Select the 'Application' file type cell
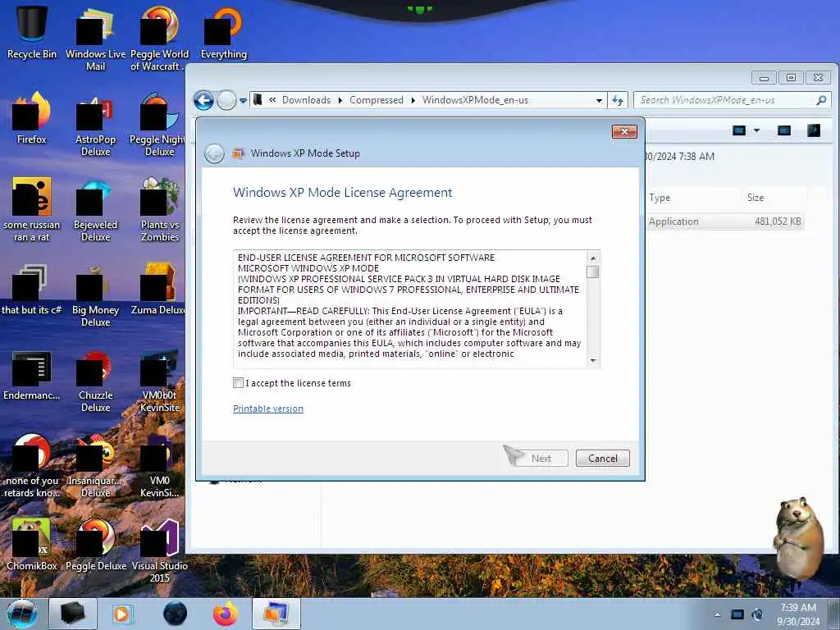 click(673, 221)
